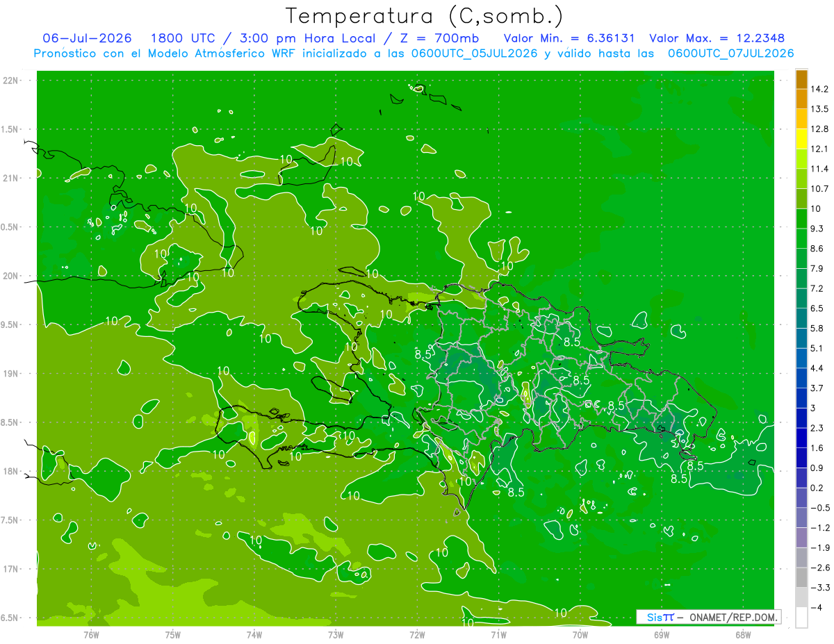834x644 pixels.
Task: Click the "11.4" color scale value
Action: tap(821, 169)
